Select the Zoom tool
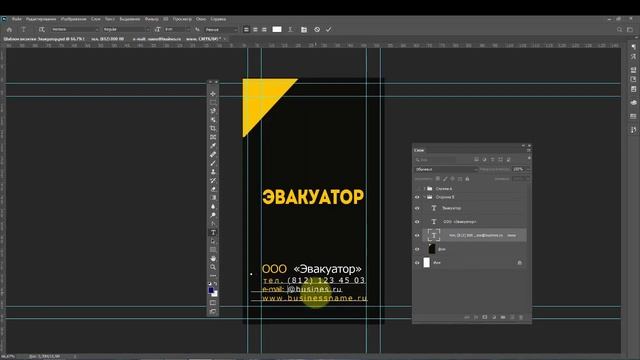This screenshot has width=640, height=360. (213, 267)
